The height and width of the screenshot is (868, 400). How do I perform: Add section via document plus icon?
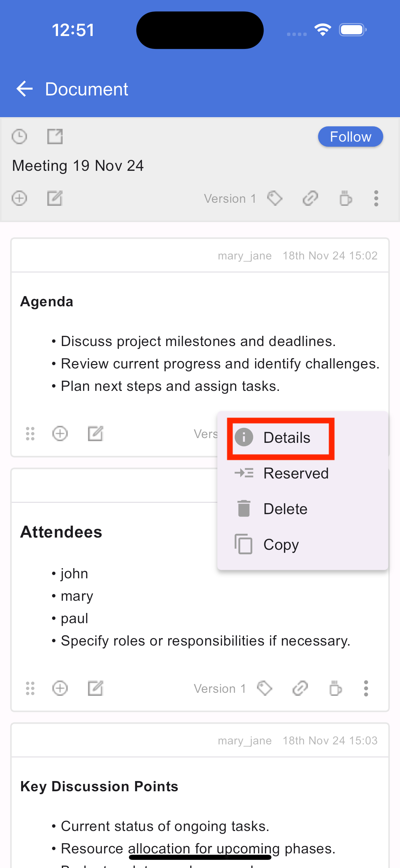coord(19,198)
